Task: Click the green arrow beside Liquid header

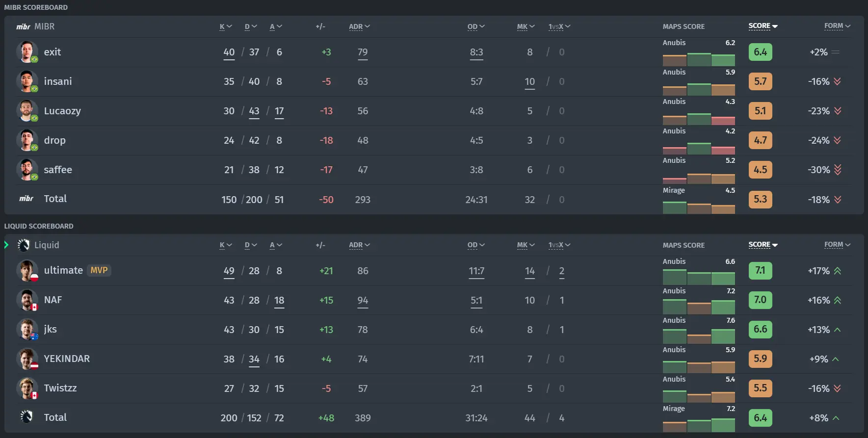Action: point(6,245)
